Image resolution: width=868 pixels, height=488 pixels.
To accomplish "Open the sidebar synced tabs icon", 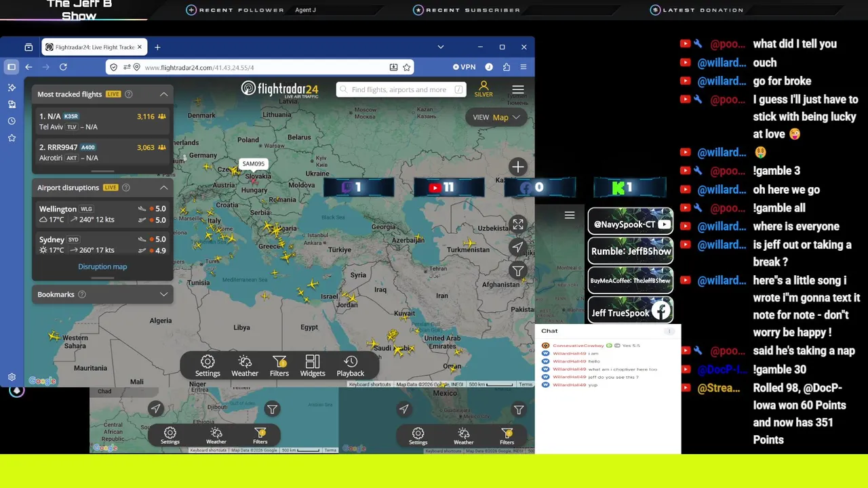I will coord(12,104).
